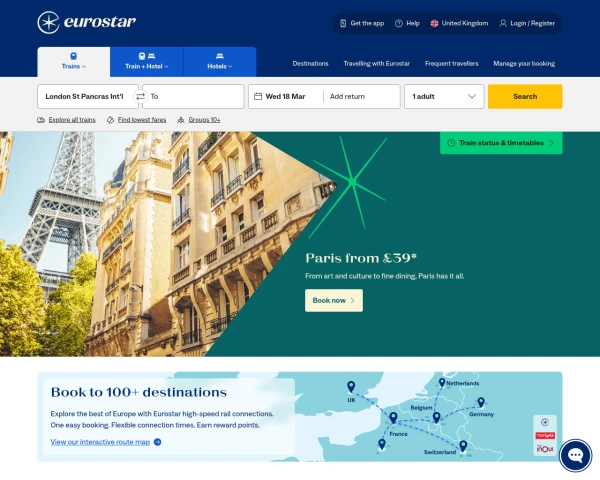Collapse the Trains tab chevron
The width and height of the screenshot is (600, 480).
coord(84,67)
